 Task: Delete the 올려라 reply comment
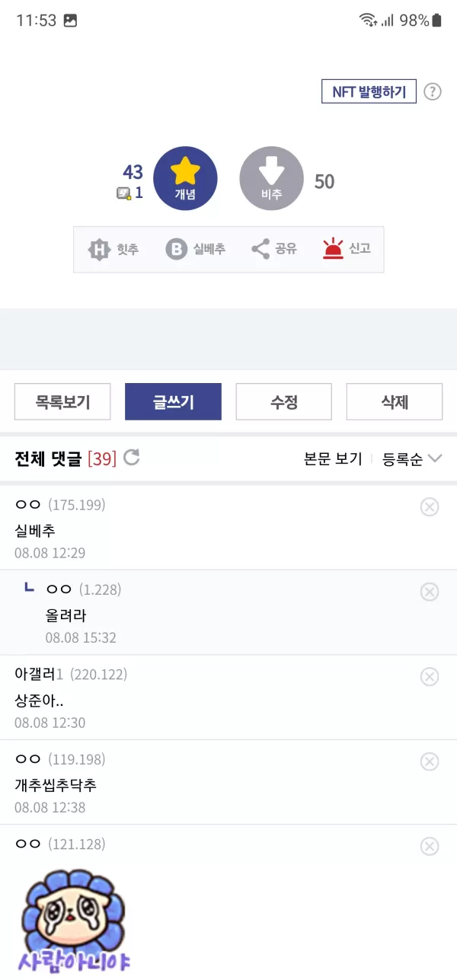pos(430,592)
